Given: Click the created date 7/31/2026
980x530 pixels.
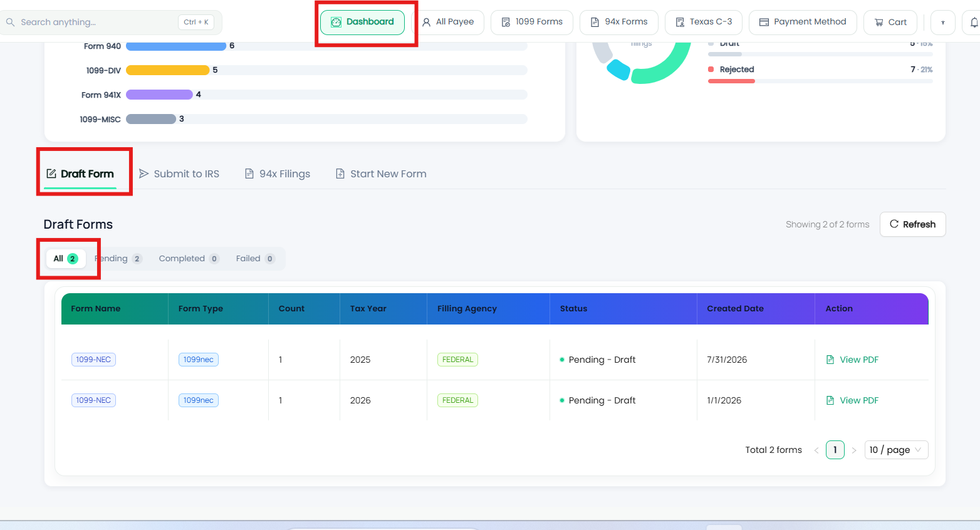Looking at the screenshot, I should (727, 360).
